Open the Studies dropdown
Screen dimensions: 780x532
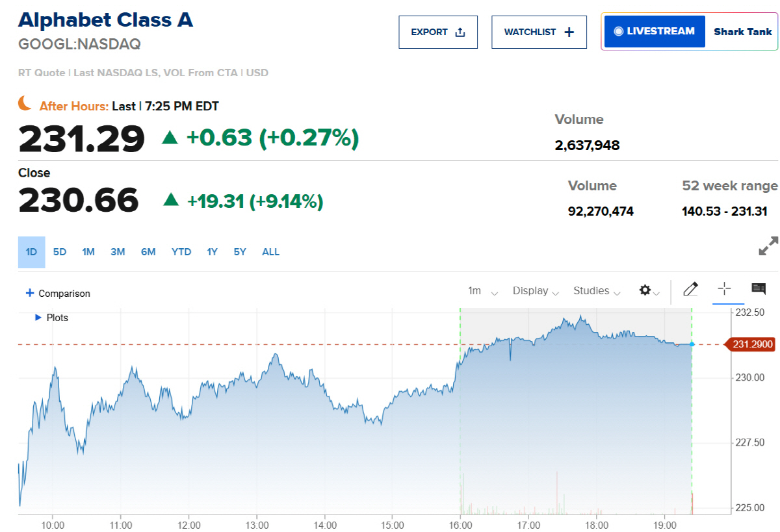tap(597, 291)
